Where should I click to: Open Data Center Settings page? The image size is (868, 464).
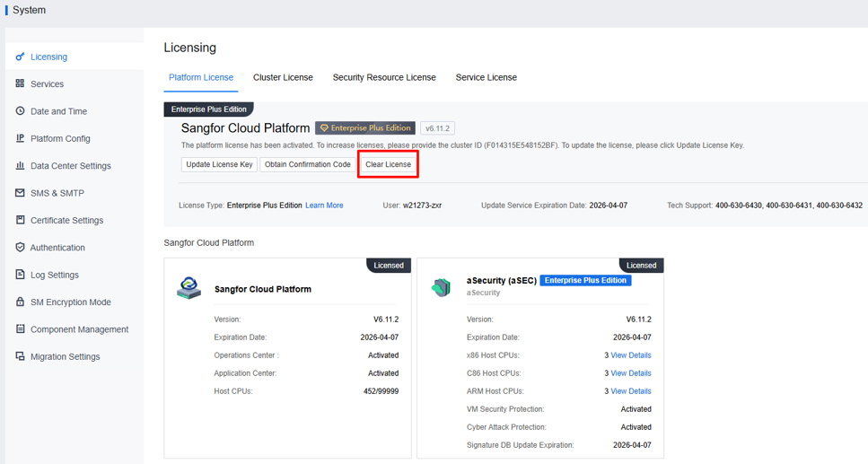pos(75,165)
